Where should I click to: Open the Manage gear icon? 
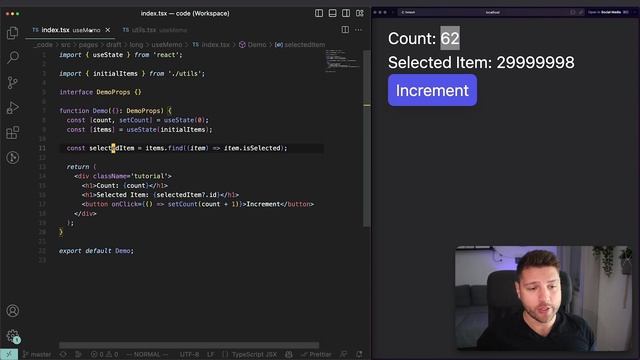pos(13,336)
